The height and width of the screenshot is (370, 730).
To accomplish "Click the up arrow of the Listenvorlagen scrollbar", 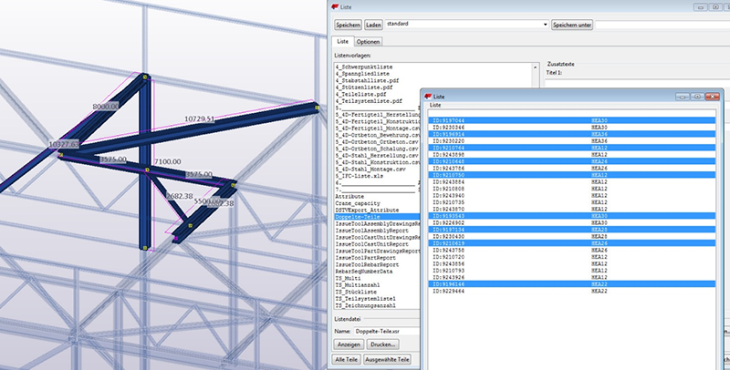I will point(535,67).
